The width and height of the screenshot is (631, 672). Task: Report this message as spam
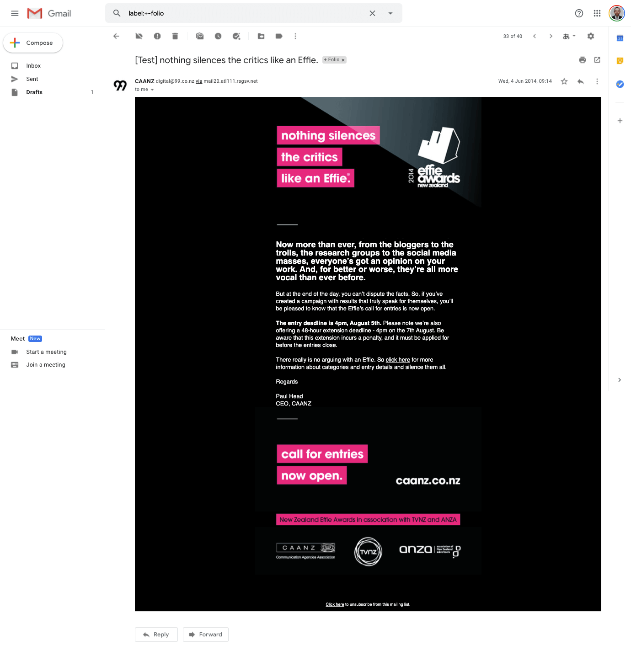point(157,36)
